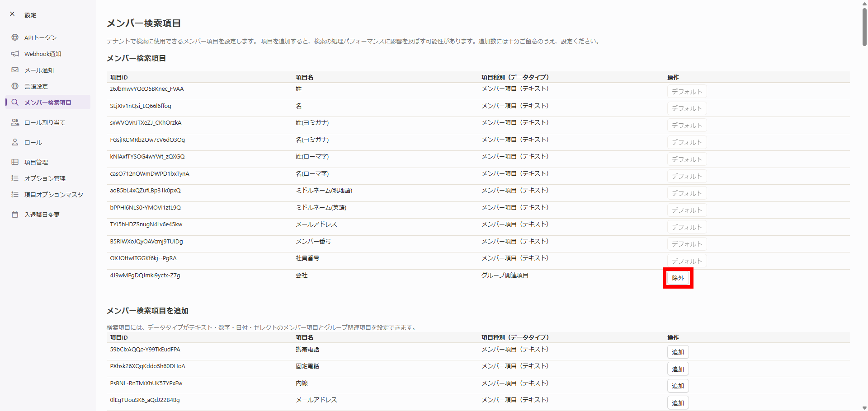Add the 内線 item with 追加
This screenshot has height=411, width=868.
(678, 386)
